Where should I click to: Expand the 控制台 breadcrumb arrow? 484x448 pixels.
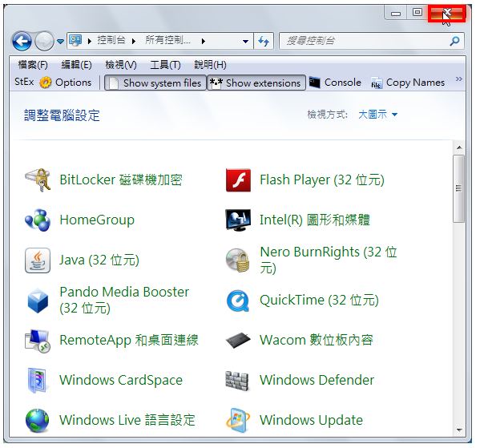pyautogui.click(x=134, y=41)
